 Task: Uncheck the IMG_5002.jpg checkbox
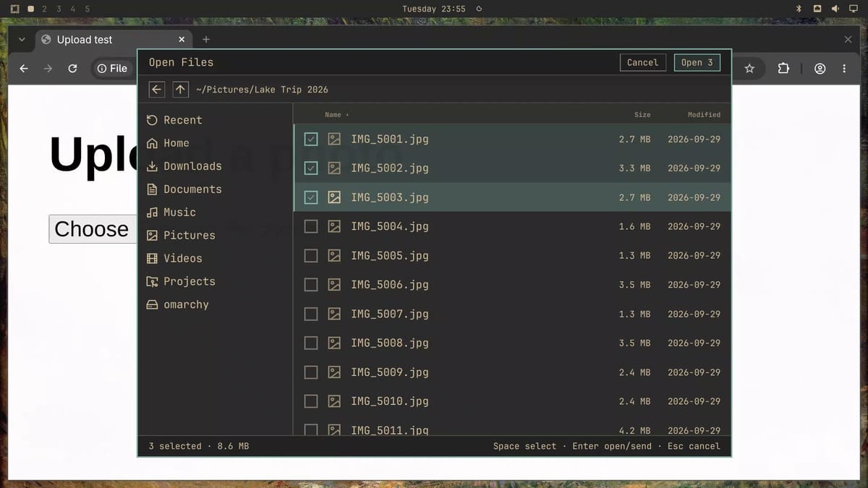(x=311, y=168)
